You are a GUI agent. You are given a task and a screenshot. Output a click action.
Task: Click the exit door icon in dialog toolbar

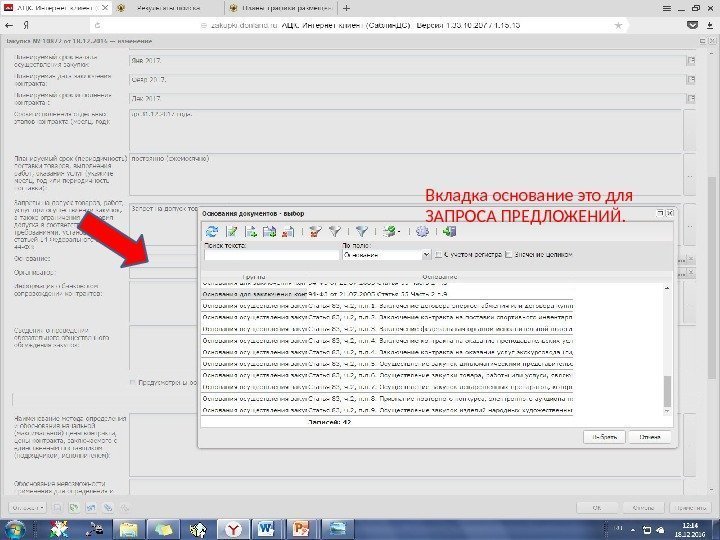click(x=449, y=231)
